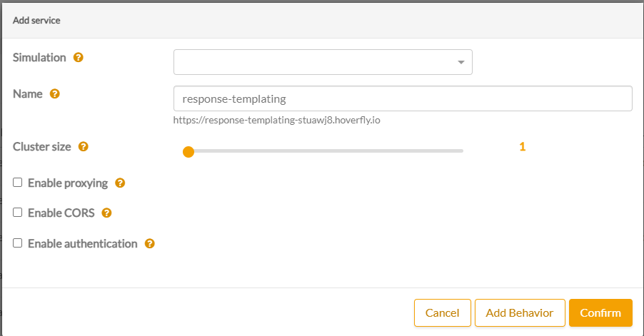
Task: Click the Add Behavior button
Action: point(519,312)
